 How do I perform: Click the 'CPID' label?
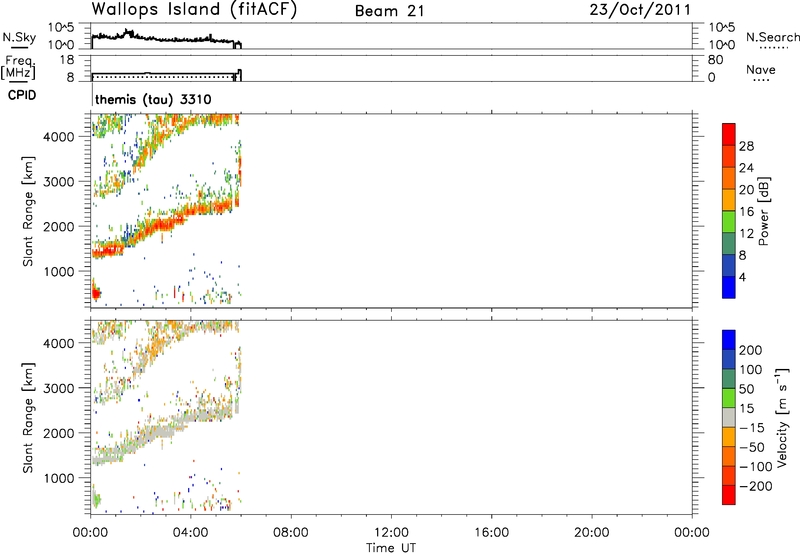coord(22,95)
